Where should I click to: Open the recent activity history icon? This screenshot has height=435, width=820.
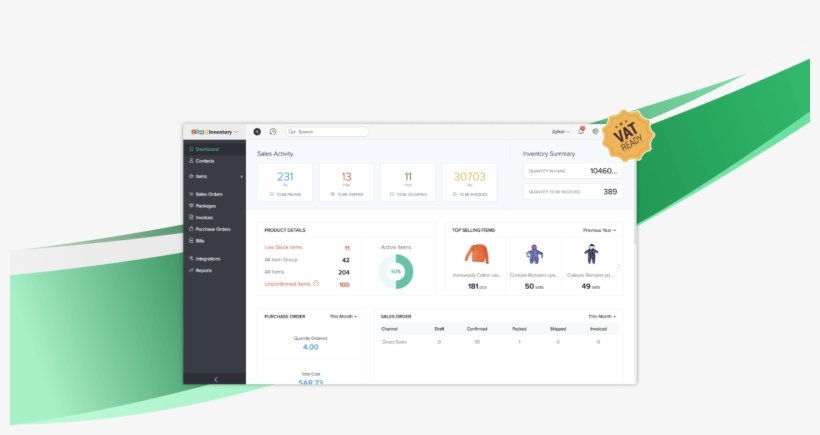(x=273, y=132)
